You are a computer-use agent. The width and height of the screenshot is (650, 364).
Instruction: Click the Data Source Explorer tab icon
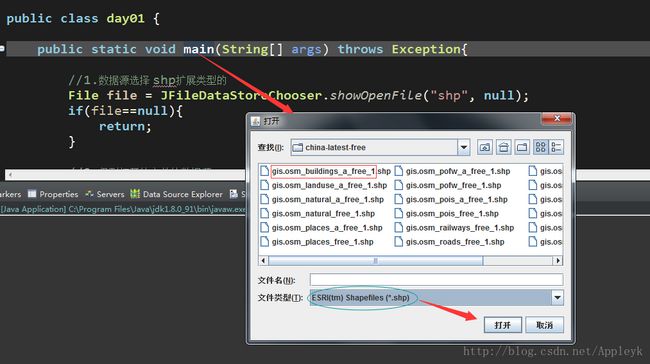pyautogui.click(x=135, y=194)
